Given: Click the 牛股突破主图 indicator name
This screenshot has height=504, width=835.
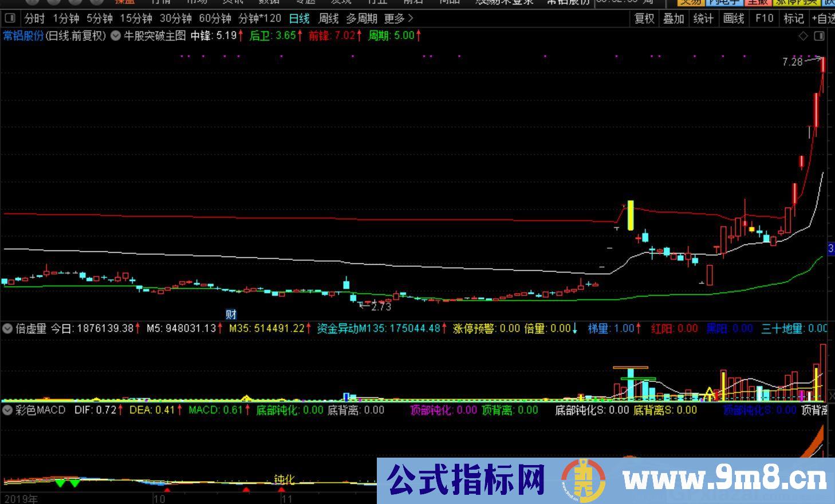Looking at the screenshot, I should click(x=155, y=36).
